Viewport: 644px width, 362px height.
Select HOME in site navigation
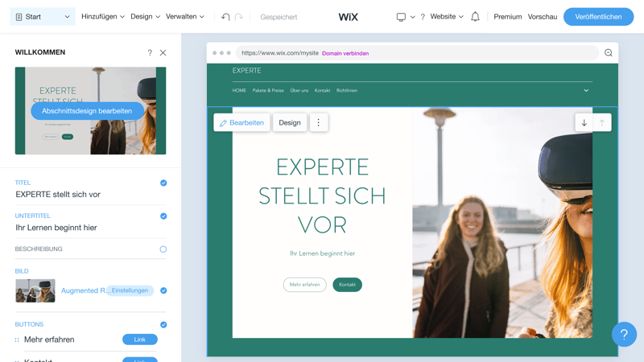[239, 90]
